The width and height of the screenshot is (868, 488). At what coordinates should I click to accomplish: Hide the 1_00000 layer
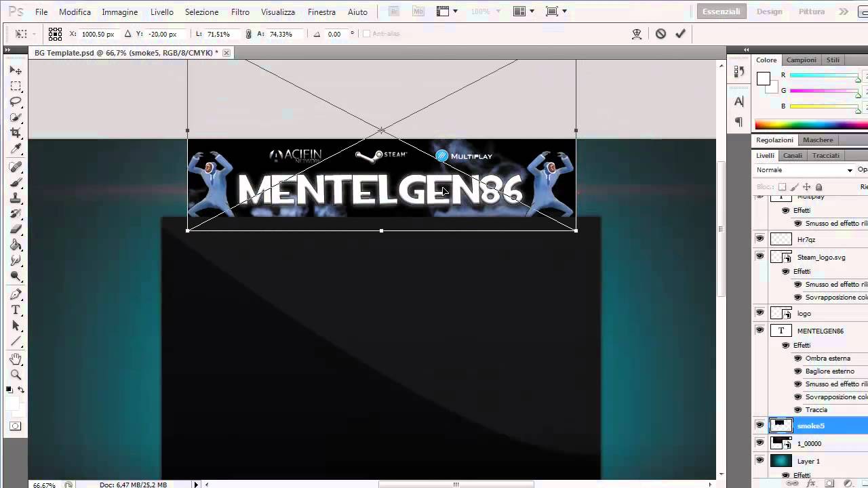[759, 443]
